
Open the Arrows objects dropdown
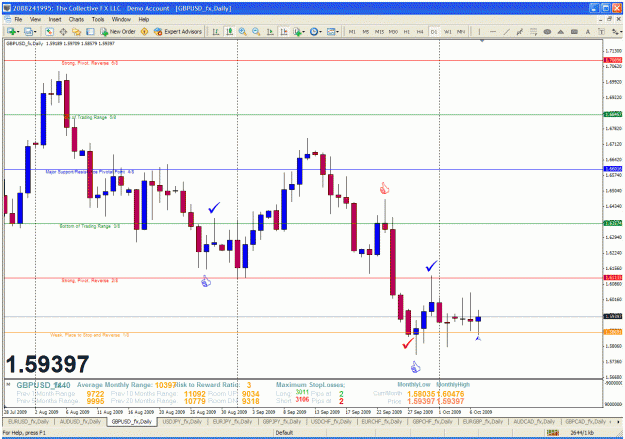point(617,31)
